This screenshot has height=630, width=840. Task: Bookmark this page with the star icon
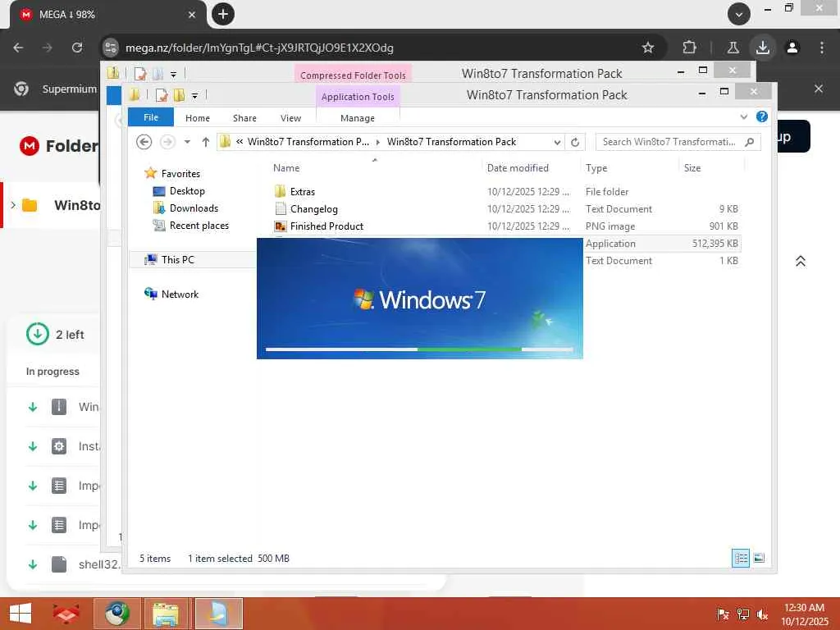pyautogui.click(x=648, y=48)
